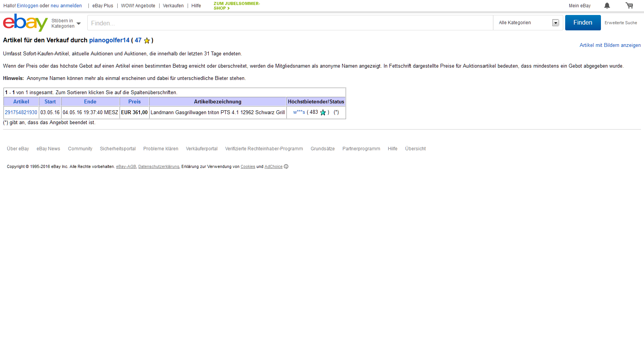Open the Mein eBay menu
This screenshot has height=349, width=644.
tap(580, 6)
